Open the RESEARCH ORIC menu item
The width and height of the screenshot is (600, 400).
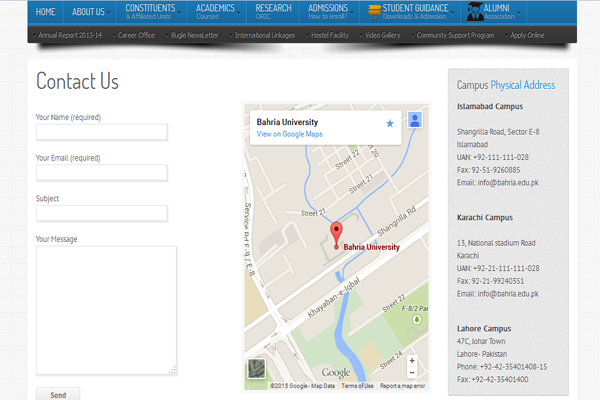273,12
